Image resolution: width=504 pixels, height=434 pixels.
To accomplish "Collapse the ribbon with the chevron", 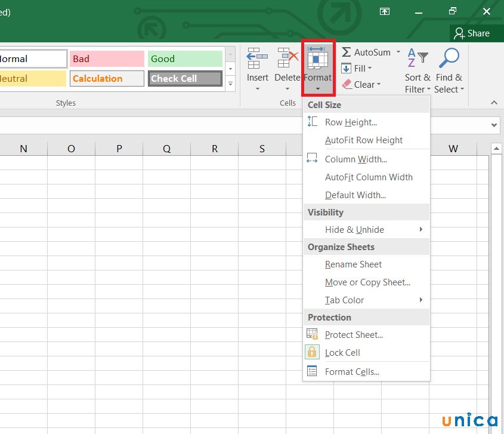I will pos(494,103).
